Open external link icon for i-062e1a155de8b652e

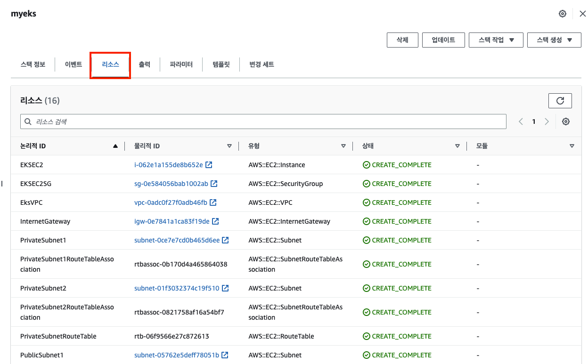pyautogui.click(x=209, y=165)
